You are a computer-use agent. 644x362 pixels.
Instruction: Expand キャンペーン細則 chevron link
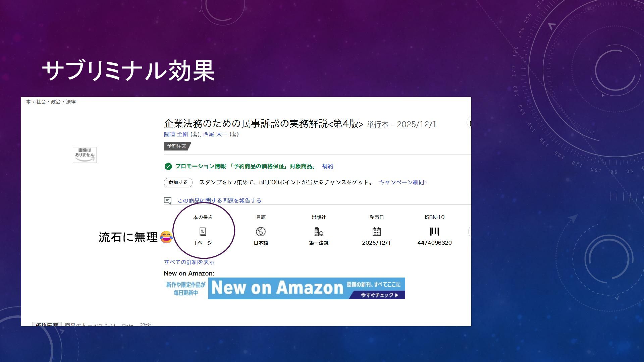coord(402,182)
